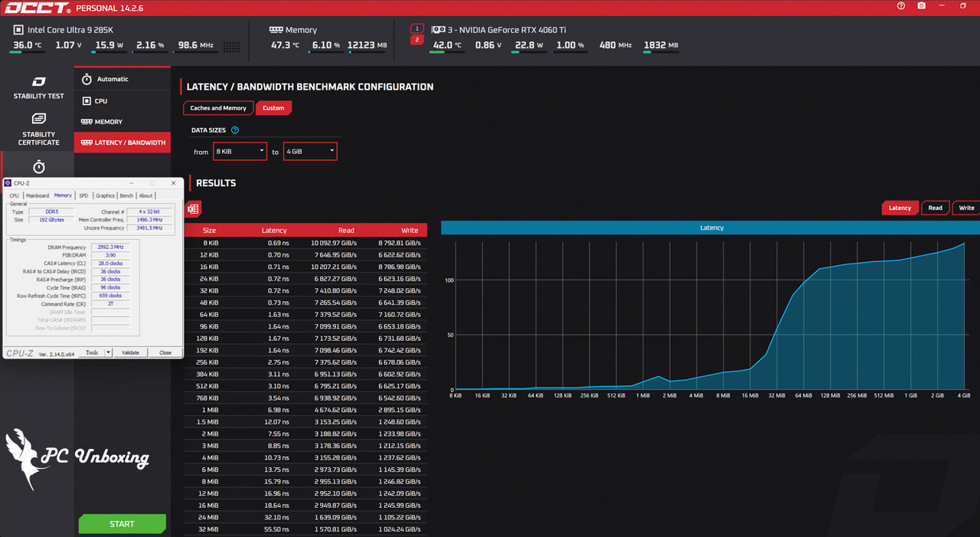Open the 'from' 8 KiB size dropdown

pos(240,152)
